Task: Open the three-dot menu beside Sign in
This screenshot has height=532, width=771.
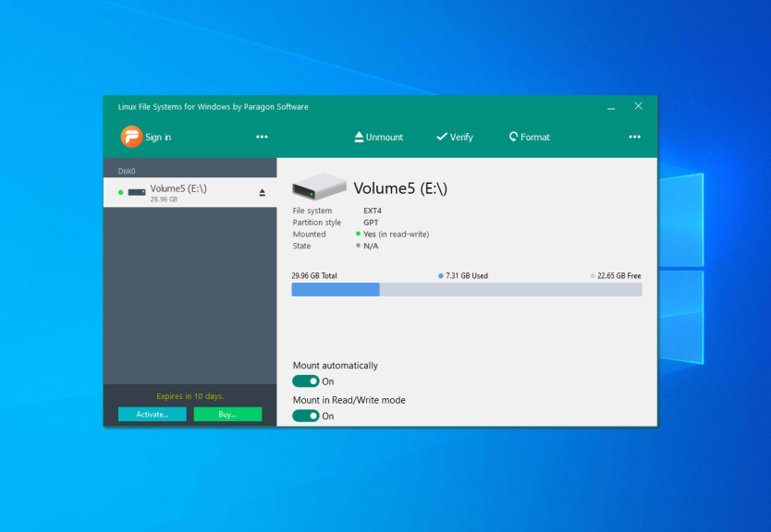Action: coord(262,136)
